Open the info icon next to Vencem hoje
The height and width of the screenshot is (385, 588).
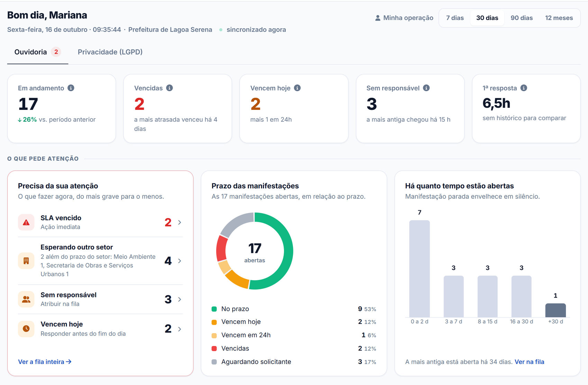(297, 88)
